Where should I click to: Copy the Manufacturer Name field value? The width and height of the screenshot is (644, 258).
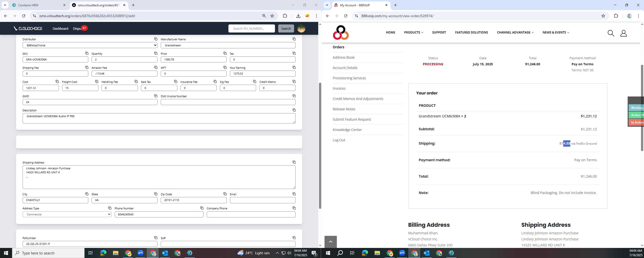pos(294,39)
